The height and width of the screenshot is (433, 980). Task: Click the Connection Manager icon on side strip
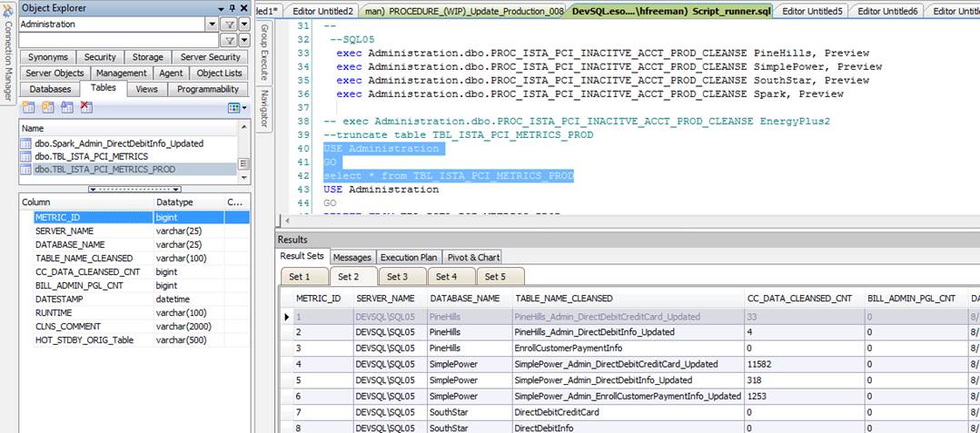coord(7,11)
